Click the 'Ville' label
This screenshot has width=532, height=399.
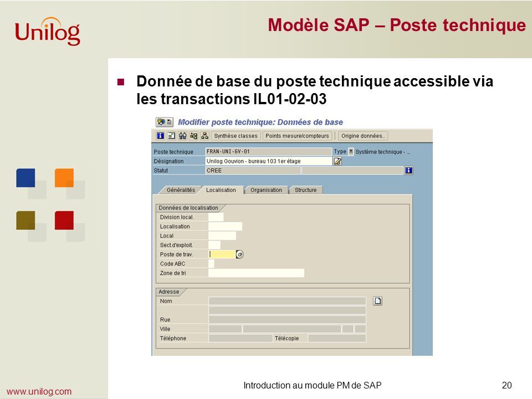165,329
